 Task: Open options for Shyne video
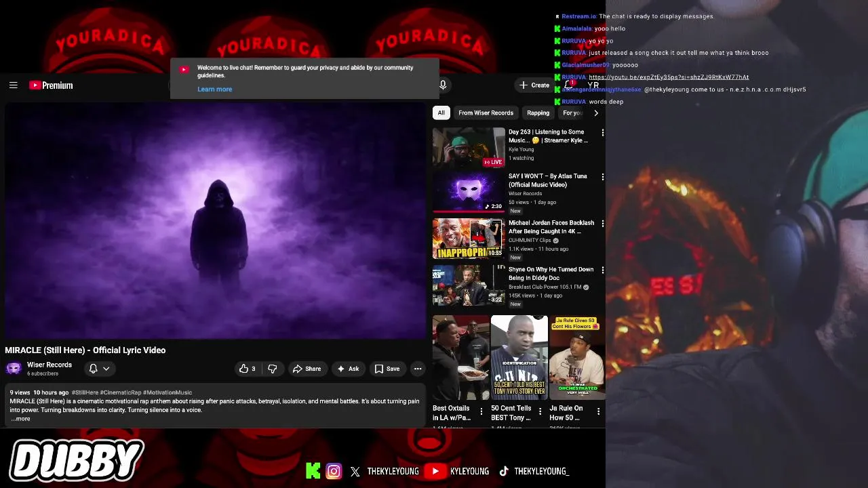602,270
